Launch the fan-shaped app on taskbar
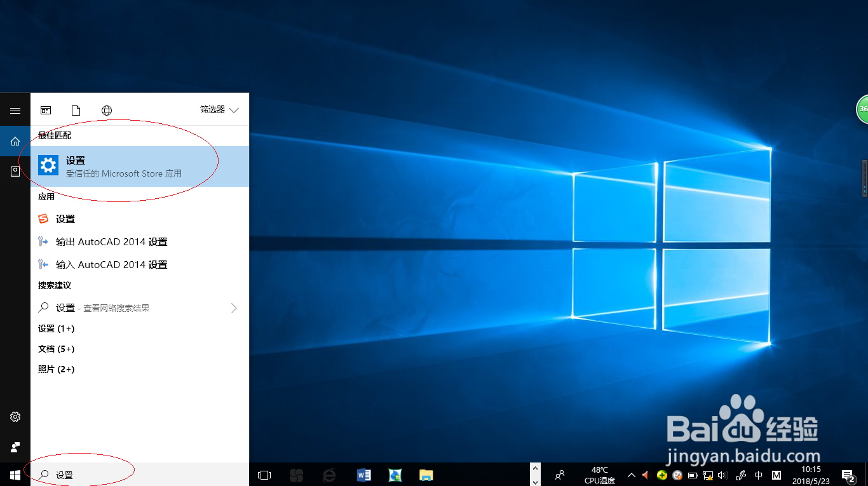 (296, 475)
